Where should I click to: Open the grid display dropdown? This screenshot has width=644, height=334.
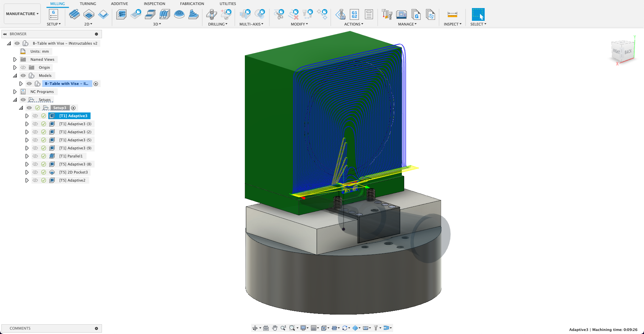click(x=317, y=328)
